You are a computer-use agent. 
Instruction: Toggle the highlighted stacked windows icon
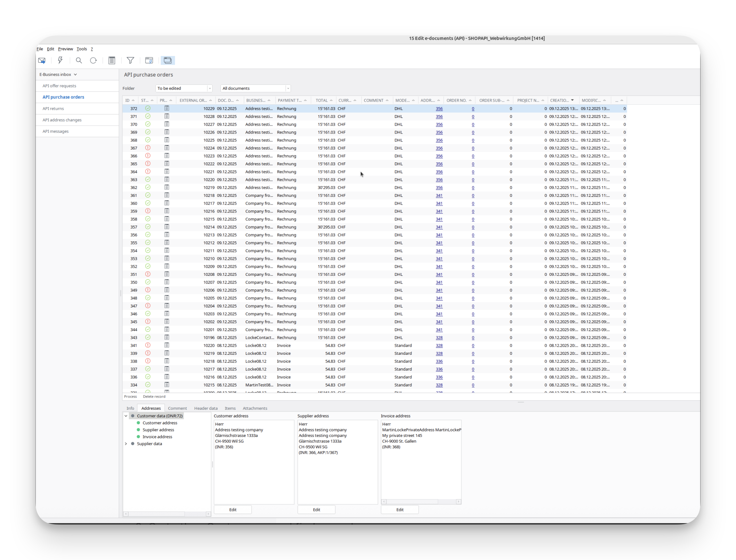coord(168,61)
